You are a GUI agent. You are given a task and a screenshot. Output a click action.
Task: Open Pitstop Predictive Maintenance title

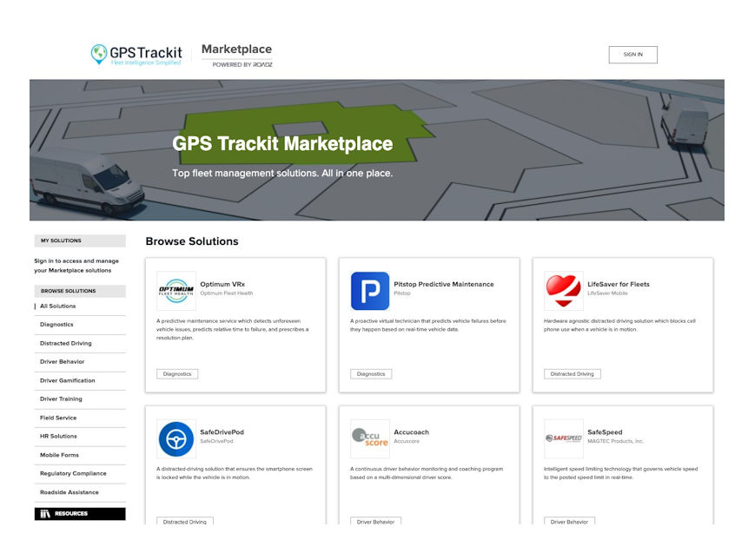(444, 284)
